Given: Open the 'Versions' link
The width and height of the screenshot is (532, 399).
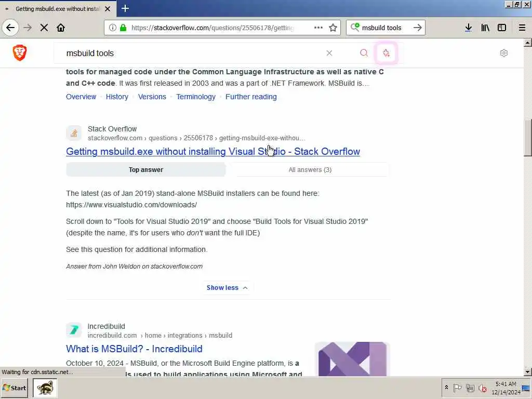Looking at the screenshot, I should pos(152,97).
